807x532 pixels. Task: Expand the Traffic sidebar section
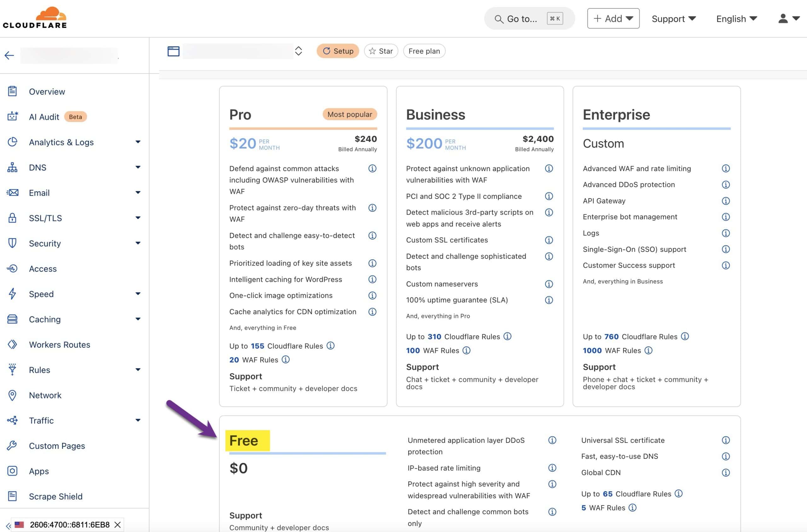click(138, 420)
